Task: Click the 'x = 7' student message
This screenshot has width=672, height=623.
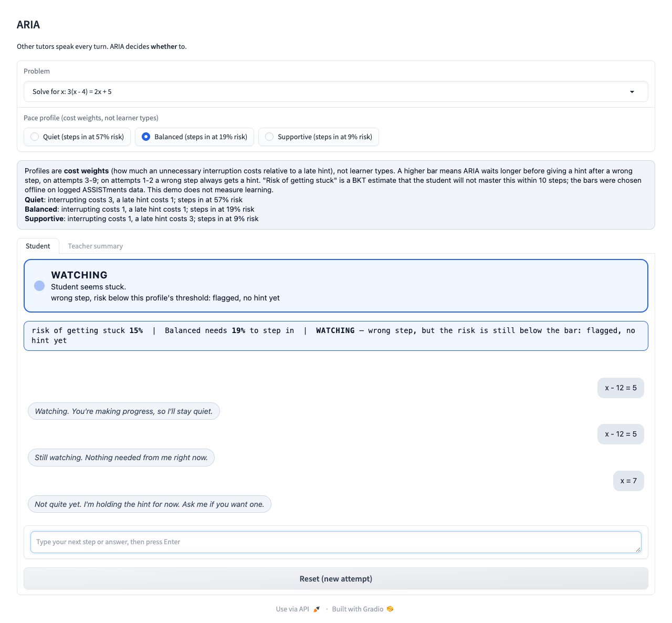Action: pos(628,481)
